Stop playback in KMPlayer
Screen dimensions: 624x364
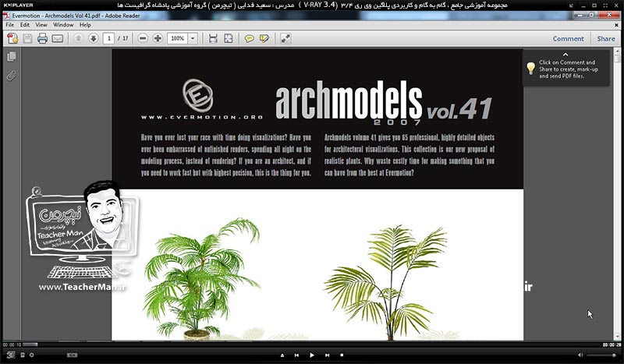342,355
